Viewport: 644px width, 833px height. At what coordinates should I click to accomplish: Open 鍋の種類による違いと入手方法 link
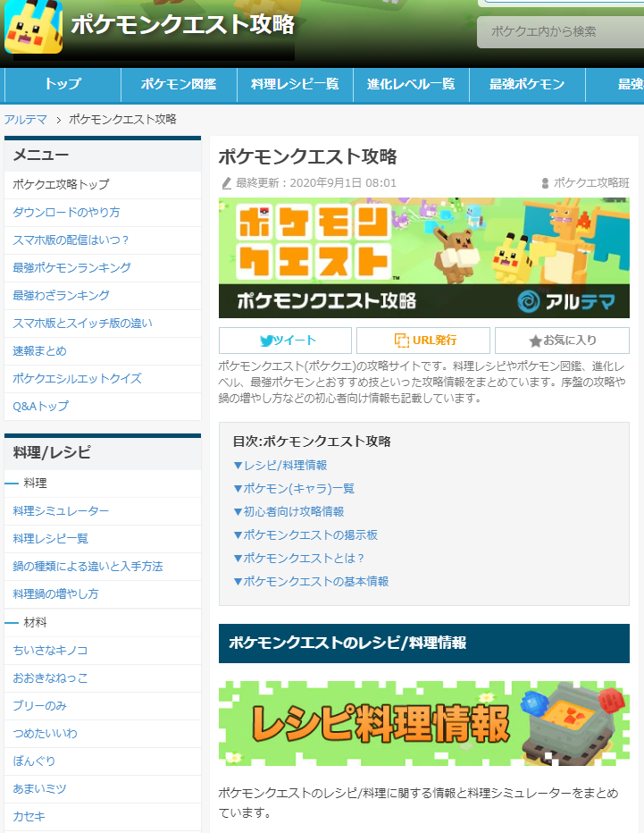(103, 567)
